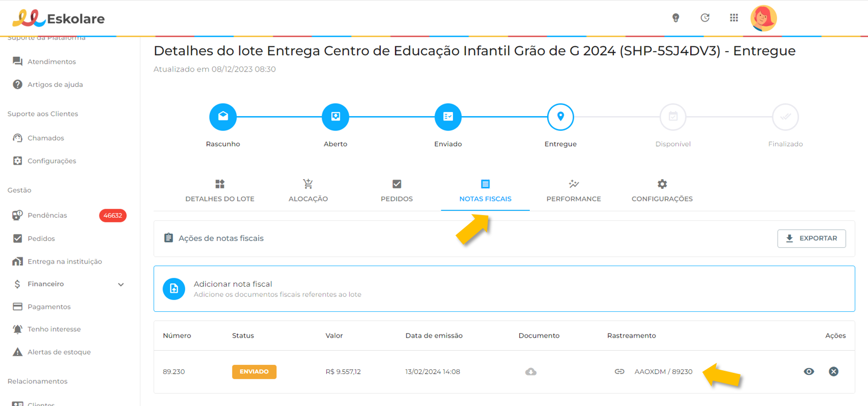Open the Pedidos tab
This screenshot has width=868, height=406.
(397, 191)
